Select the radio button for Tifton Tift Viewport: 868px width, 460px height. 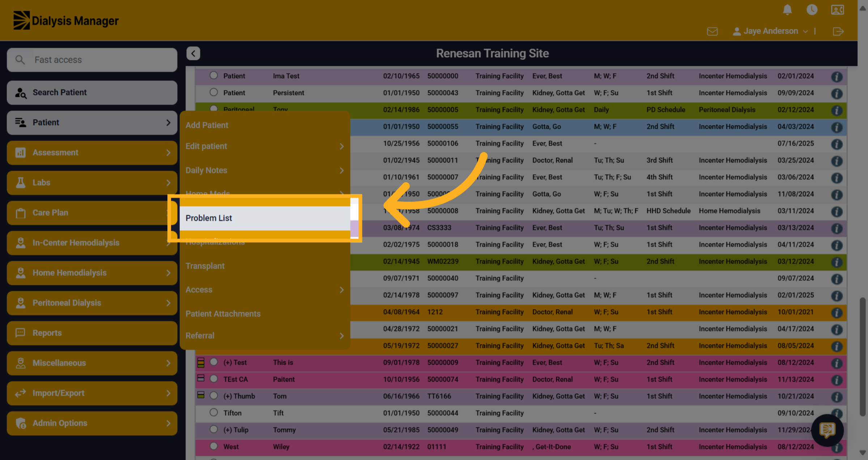pos(214,412)
